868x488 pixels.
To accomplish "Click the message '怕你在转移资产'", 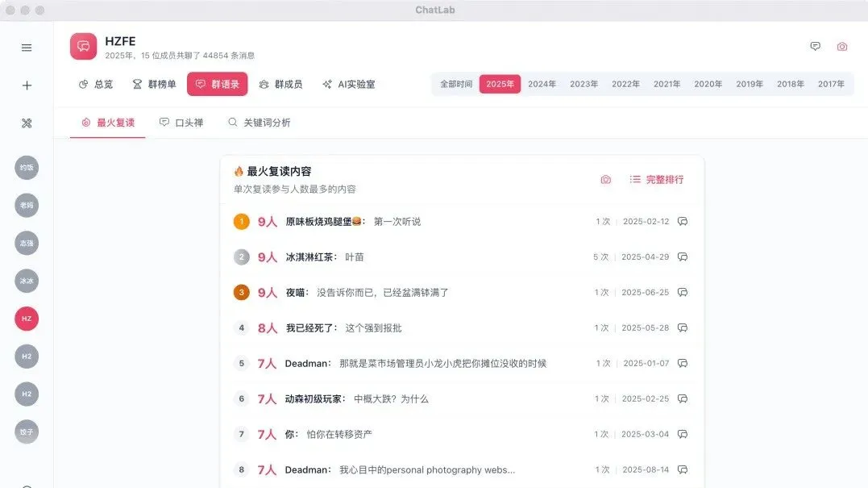I will (x=339, y=434).
